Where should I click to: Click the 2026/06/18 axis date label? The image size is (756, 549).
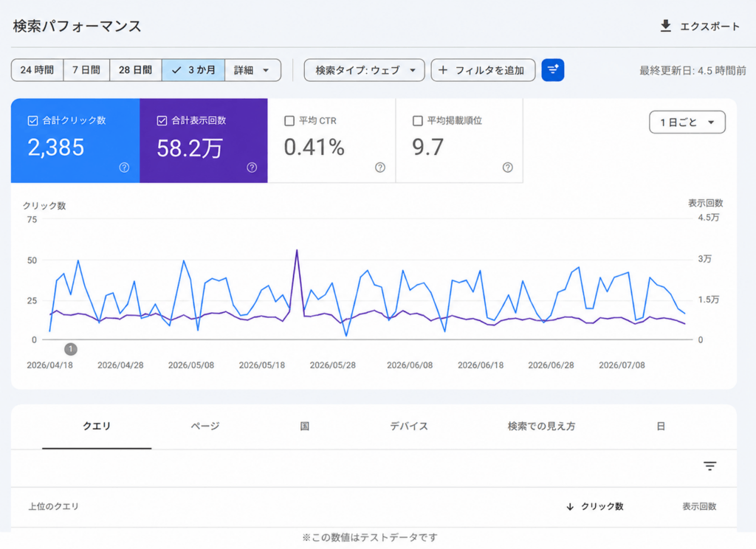481,365
